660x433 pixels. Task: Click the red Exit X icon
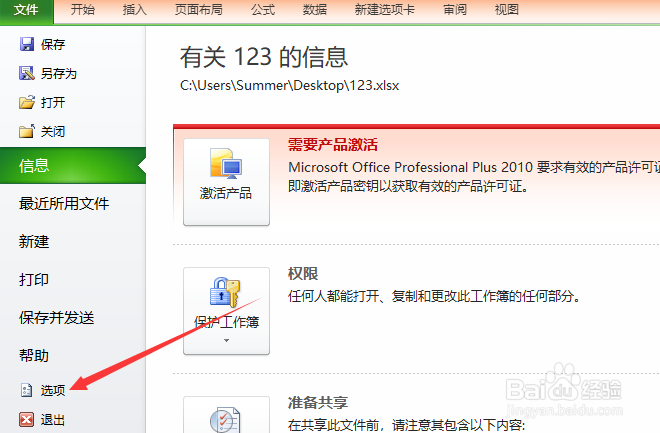[x=27, y=419]
